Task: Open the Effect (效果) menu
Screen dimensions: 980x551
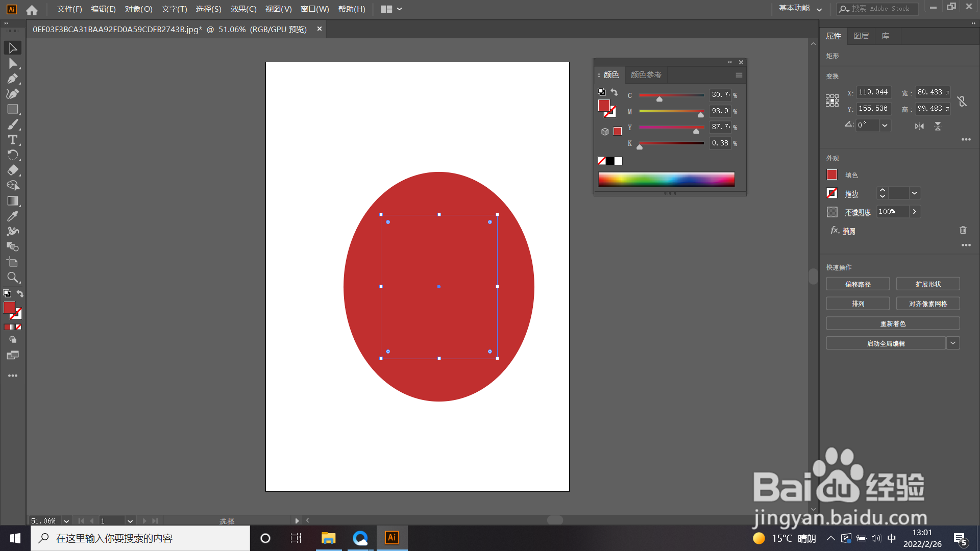Action: coord(243,9)
